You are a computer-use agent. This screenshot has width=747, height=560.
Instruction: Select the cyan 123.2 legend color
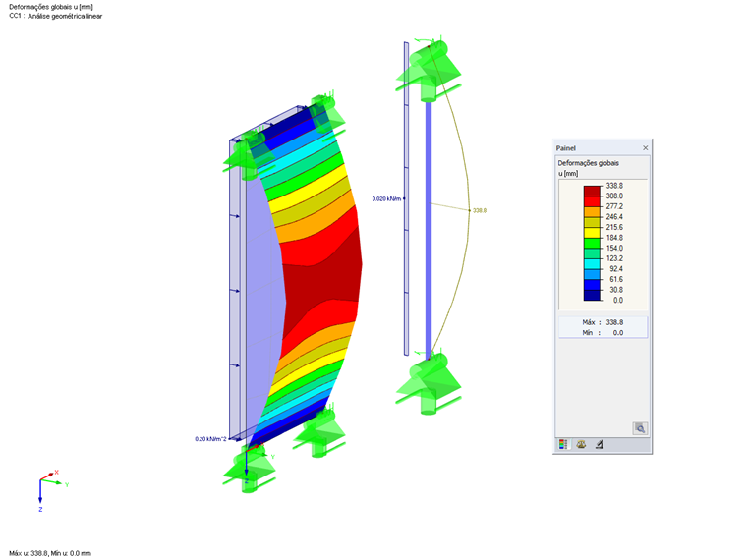click(x=592, y=264)
